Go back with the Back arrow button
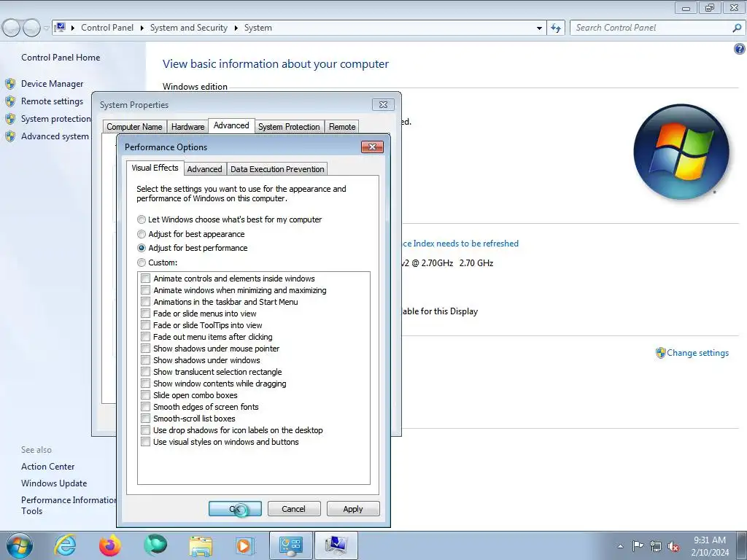747x560 pixels. 12,28
